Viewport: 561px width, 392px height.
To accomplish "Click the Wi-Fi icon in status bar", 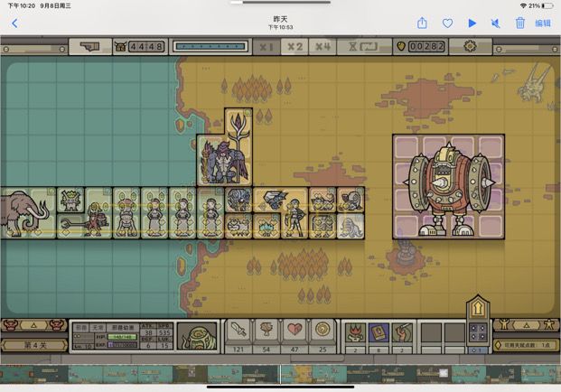I will coord(523,5).
